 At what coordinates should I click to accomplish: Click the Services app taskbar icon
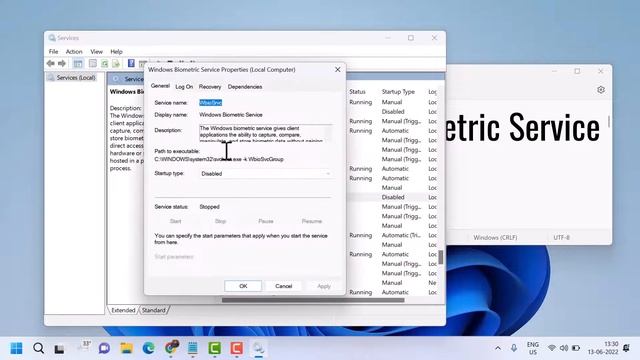click(258, 348)
